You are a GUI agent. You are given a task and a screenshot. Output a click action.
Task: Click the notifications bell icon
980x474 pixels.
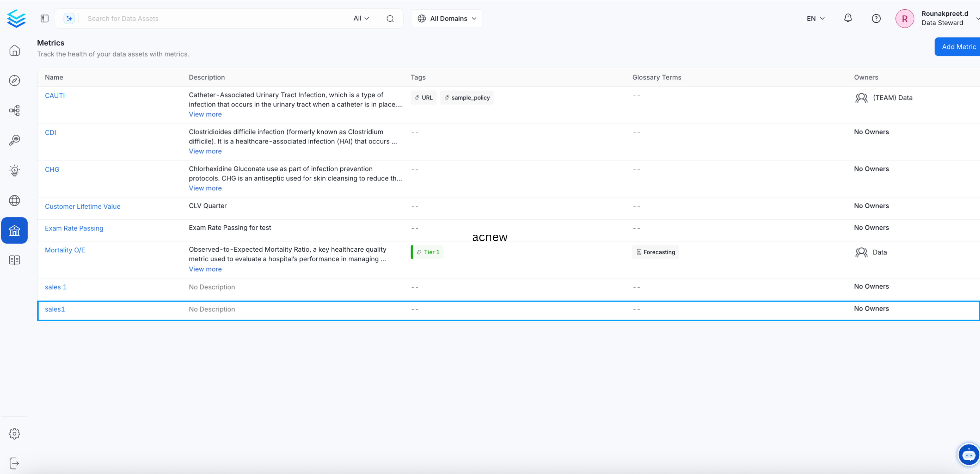pyautogui.click(x=847, y=18)
